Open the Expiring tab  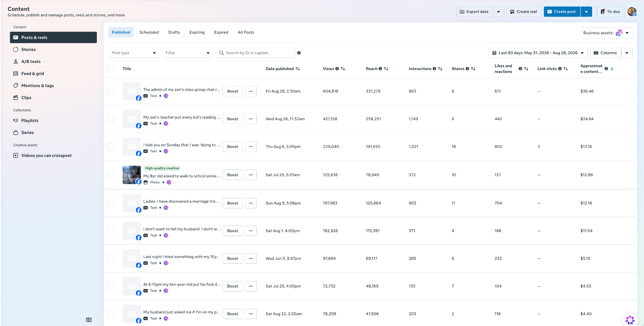[197, 32]
